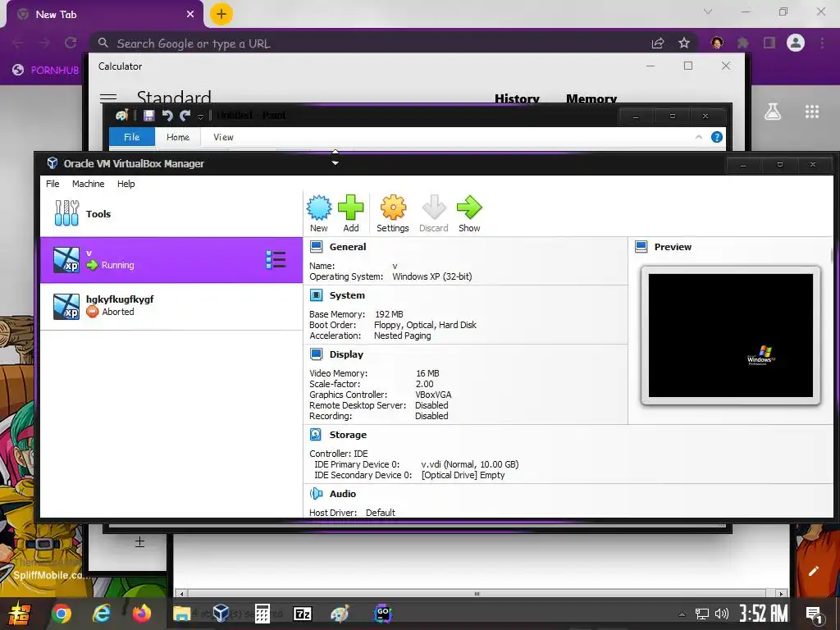Viewport: 840px width, 630px height.
Task: Open the File tab in Paint
Action: click(x=132, y=137)
